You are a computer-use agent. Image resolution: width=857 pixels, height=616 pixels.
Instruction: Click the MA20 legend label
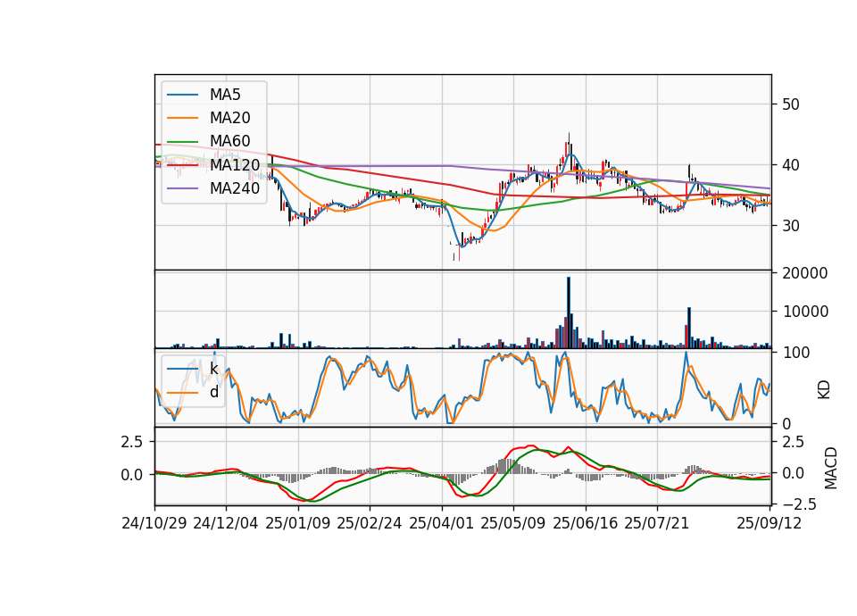[x=230, y=118]
